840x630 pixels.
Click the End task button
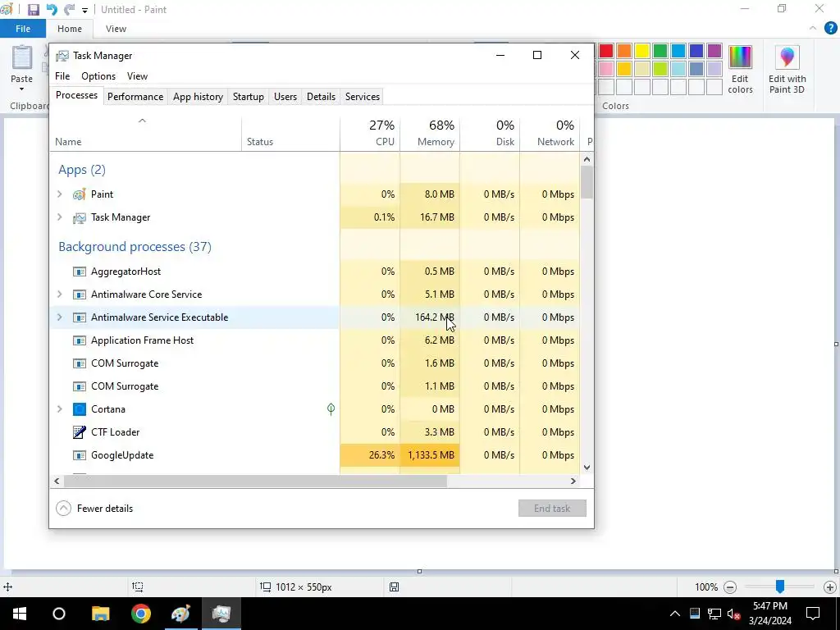coord(552,509)
